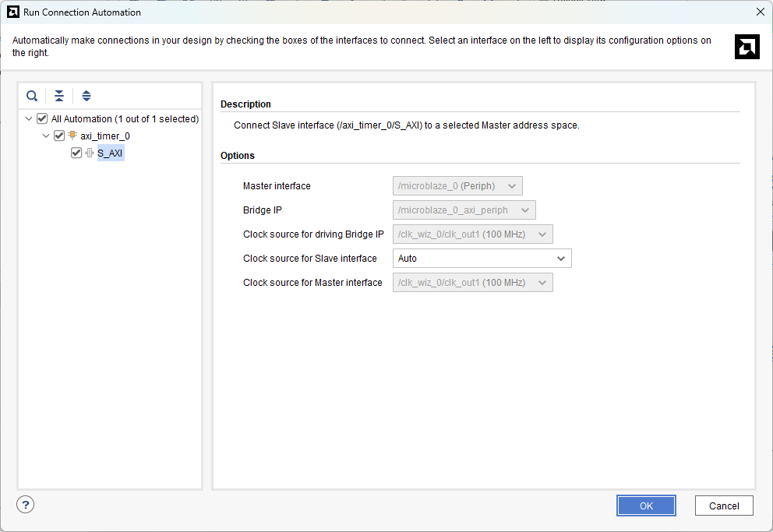Viewport: 773px width, 532px height.
Task: Open the Master interface dropdown
Action: pyautogui.click(x=457, y=186)
